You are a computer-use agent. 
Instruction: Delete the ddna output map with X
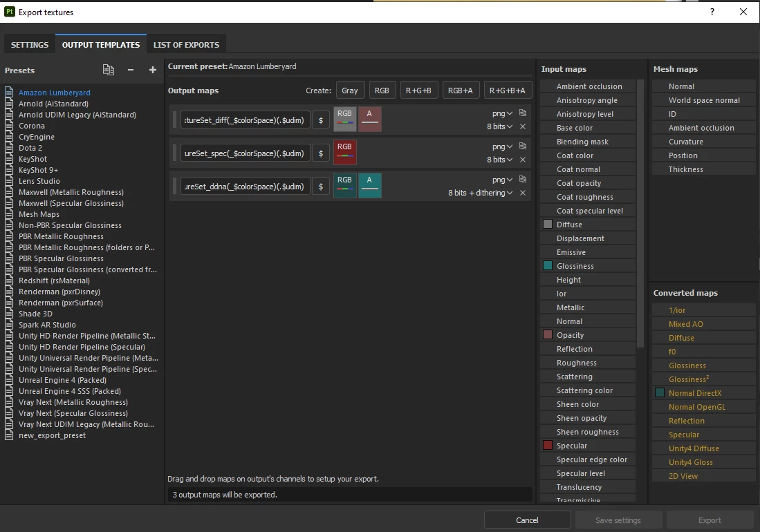[523, 193]
